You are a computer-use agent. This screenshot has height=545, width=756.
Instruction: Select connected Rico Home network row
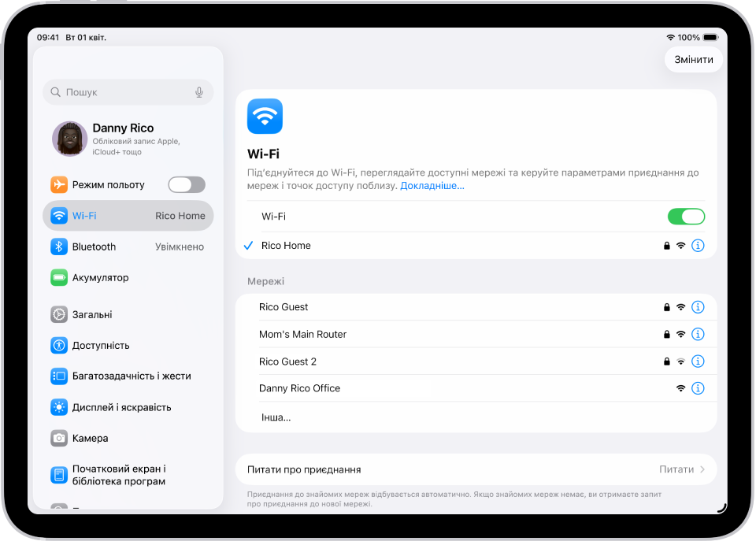click(476, 246)
